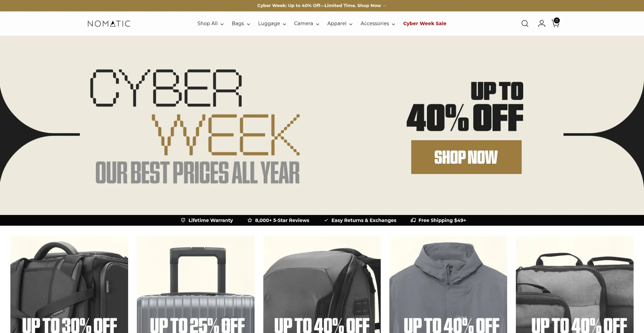Click the checkmark icon beside Easy Returns

(326, 220)
